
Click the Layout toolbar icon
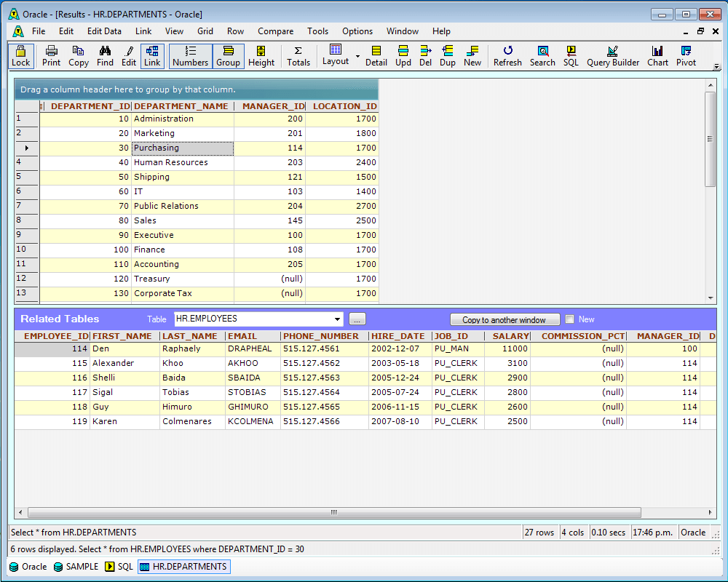[335, 55]
